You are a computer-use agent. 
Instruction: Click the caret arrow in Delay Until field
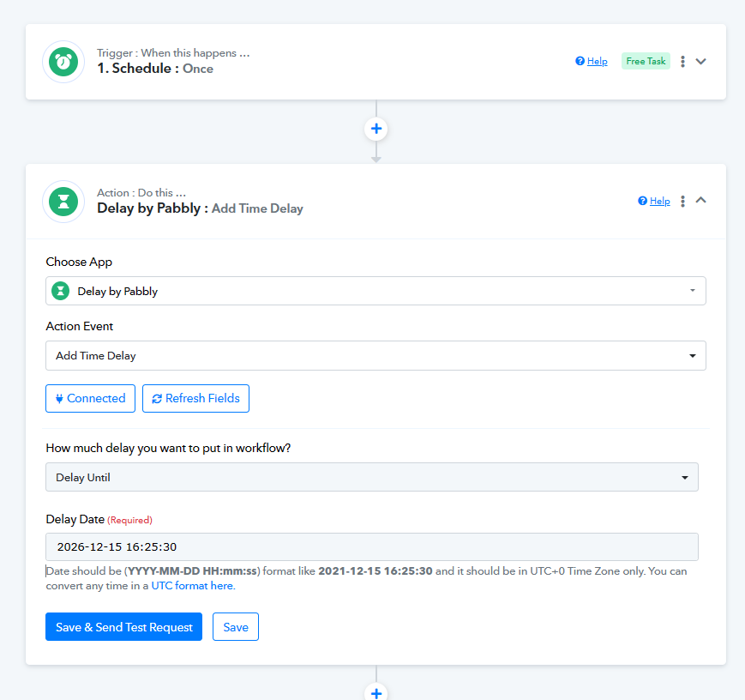pos(685,478)
